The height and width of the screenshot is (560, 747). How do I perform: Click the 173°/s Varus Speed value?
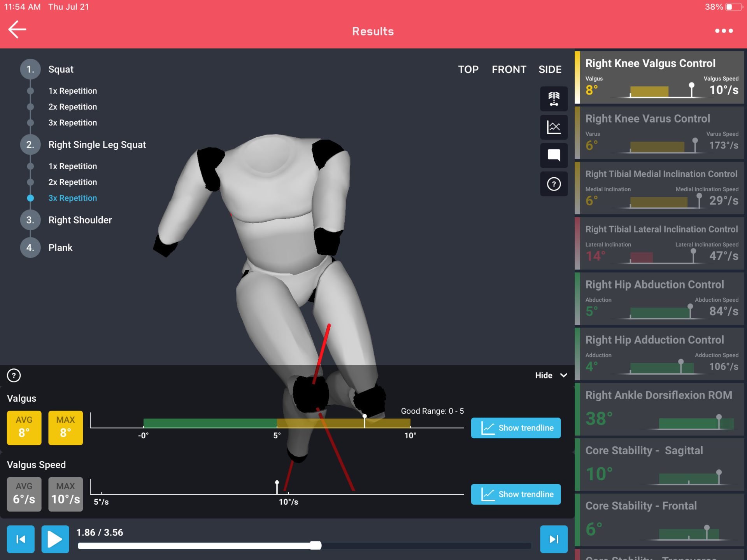724,145
